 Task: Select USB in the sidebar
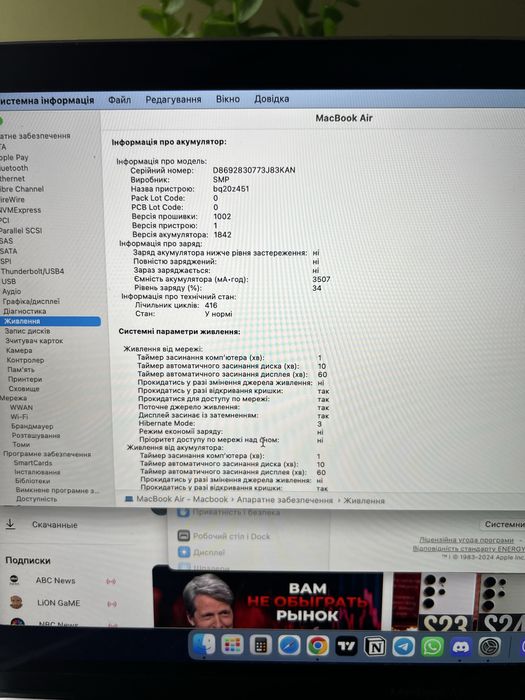click(x=8, y=281)
